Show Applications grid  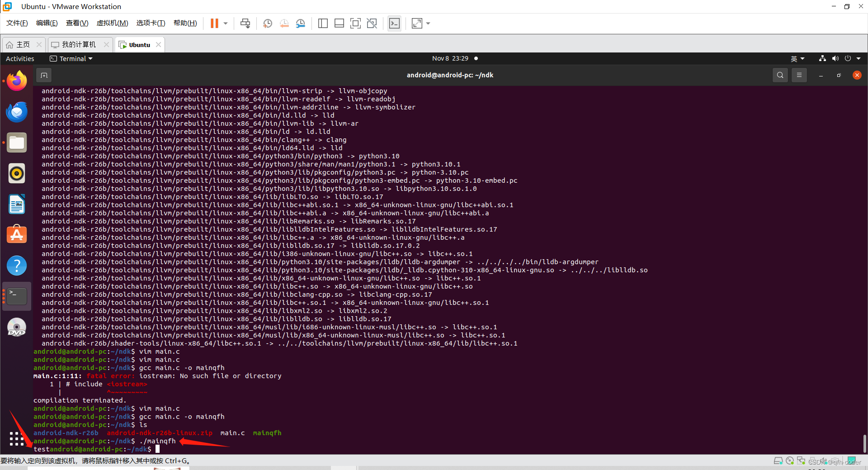[x=17, y=439]
